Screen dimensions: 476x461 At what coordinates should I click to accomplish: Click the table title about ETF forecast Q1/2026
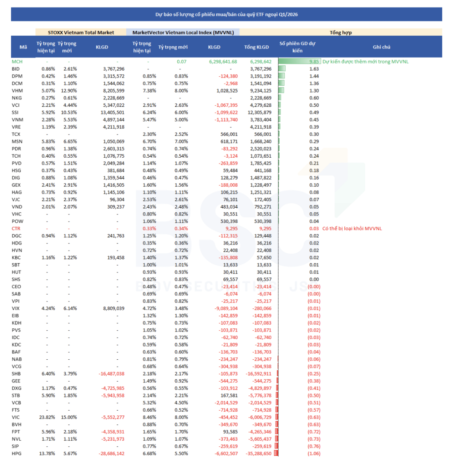pyautogui.click(x=226, y=14)
